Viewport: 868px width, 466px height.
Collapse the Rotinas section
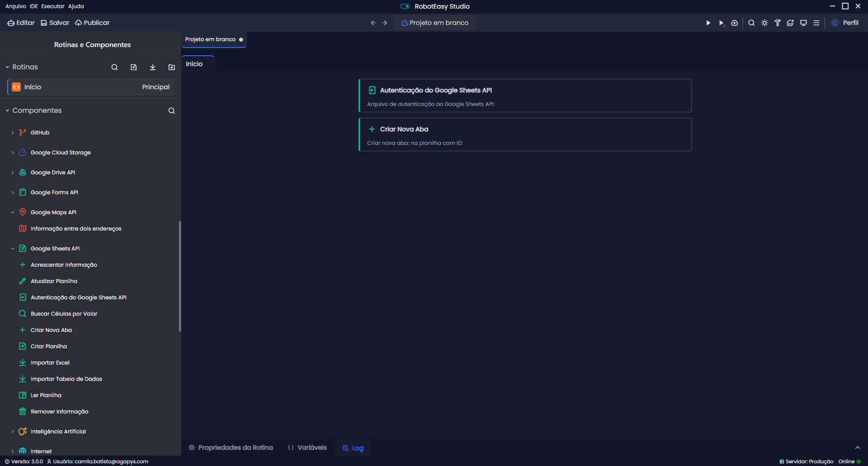click(x=7, y=67)
